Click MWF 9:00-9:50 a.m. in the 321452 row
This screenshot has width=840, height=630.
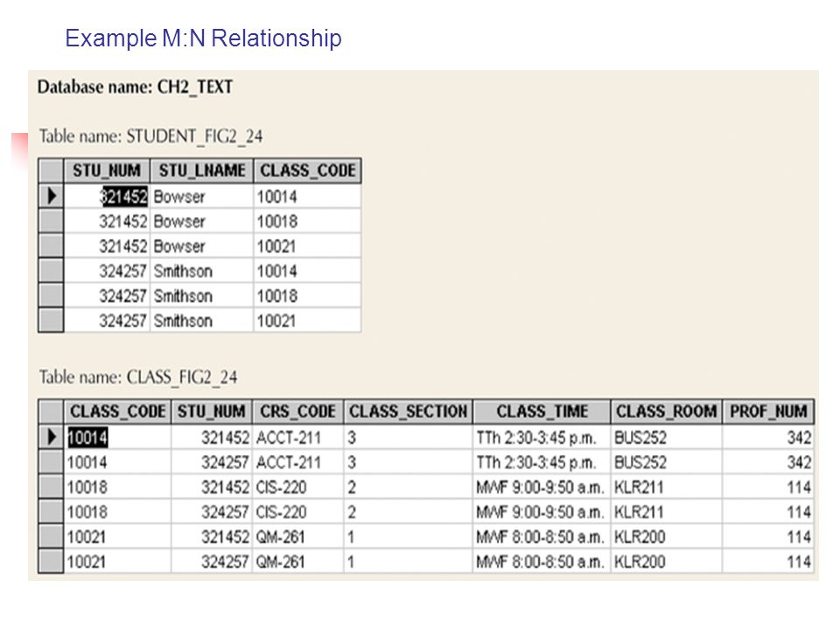click(540, 487)
